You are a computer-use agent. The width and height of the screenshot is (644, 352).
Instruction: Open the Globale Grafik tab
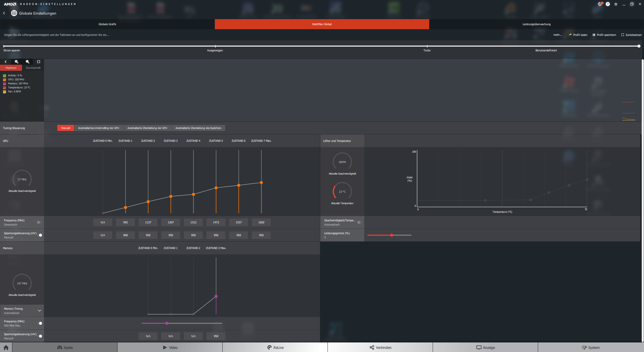pyautogui.click(x=107, y=24)
